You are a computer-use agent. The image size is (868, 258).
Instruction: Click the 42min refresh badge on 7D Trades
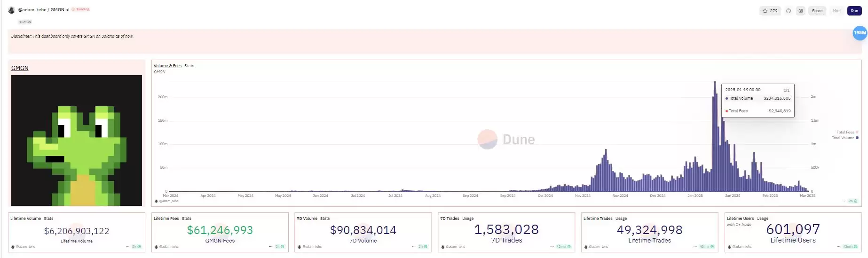click(x=563, y=247)
